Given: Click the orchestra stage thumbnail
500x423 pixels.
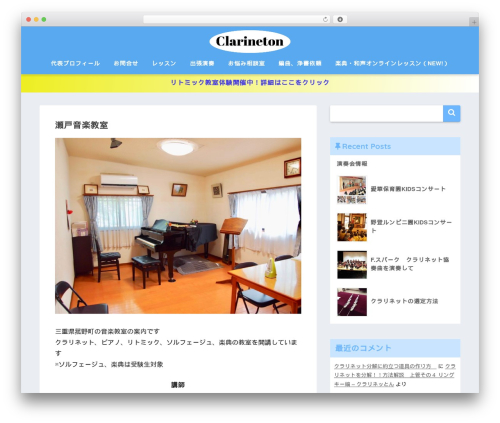Looking at the screenshot, I should [x=352, y=265].
